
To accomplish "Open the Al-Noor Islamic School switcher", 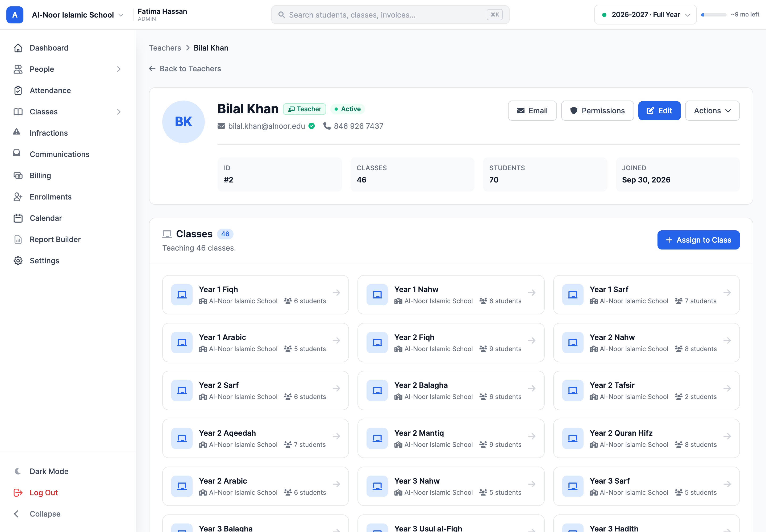I will [x=77, y=15].
